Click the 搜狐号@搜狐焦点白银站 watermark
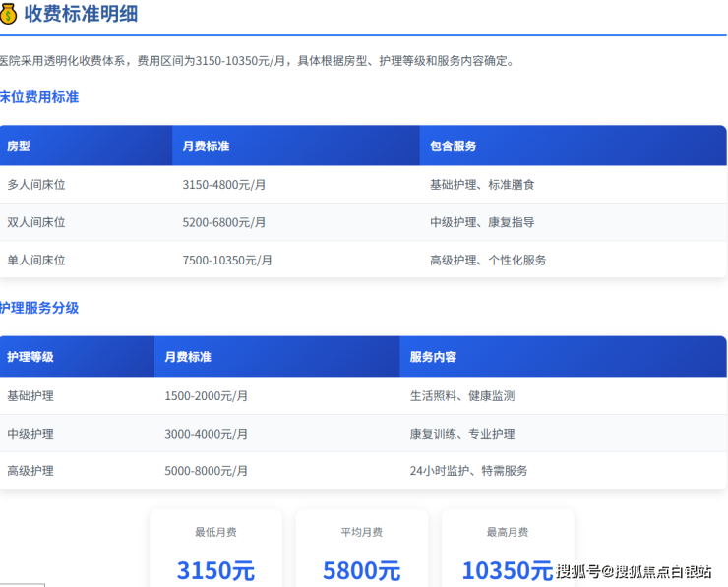Viewport: 728px width, 587px height. 635,572
